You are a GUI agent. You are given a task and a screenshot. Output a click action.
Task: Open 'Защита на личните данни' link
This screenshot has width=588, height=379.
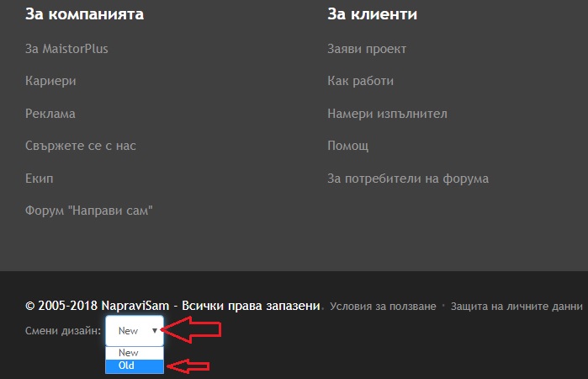[516, 307]
